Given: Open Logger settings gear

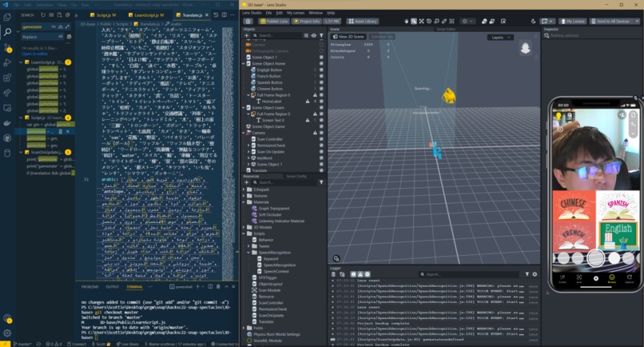Looking at the screenshot, I should pos(535,274).
